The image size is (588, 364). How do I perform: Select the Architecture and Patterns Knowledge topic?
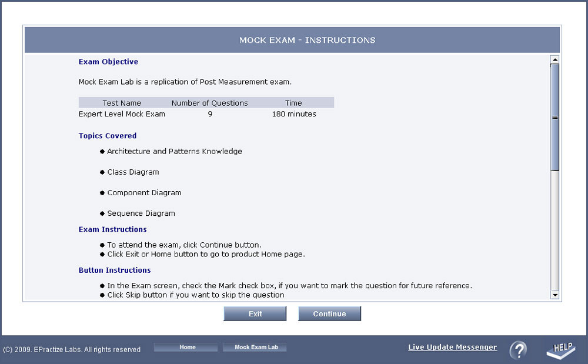(x=174, y=152)
